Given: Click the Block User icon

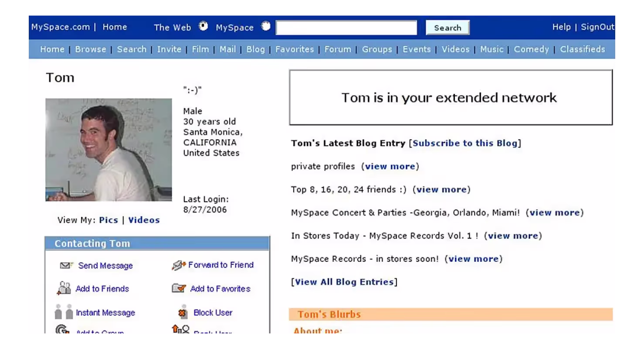Looking at the screenshot, I should click(183, 312).
